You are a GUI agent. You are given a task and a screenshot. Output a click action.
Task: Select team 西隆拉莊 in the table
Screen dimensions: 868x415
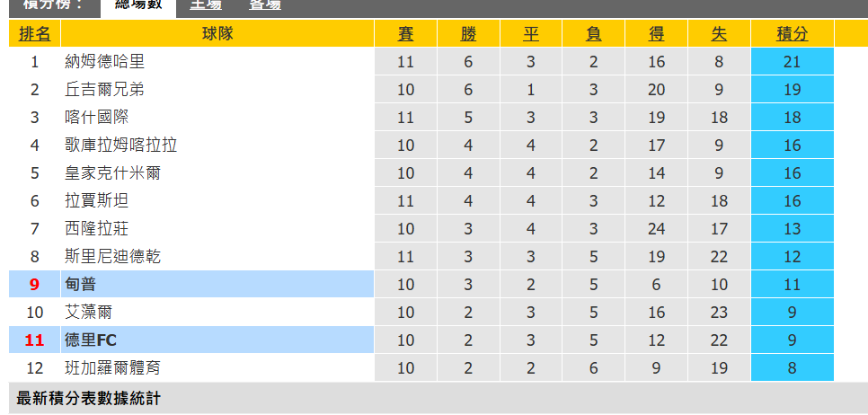pyautogui.click(x=97, y=228)
